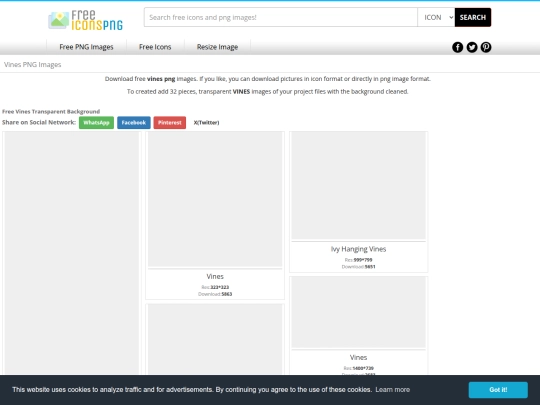
Task: Open the Ivy Hanging Vines thumbnail
Action: pyautogui.click(x=359, y=185)
